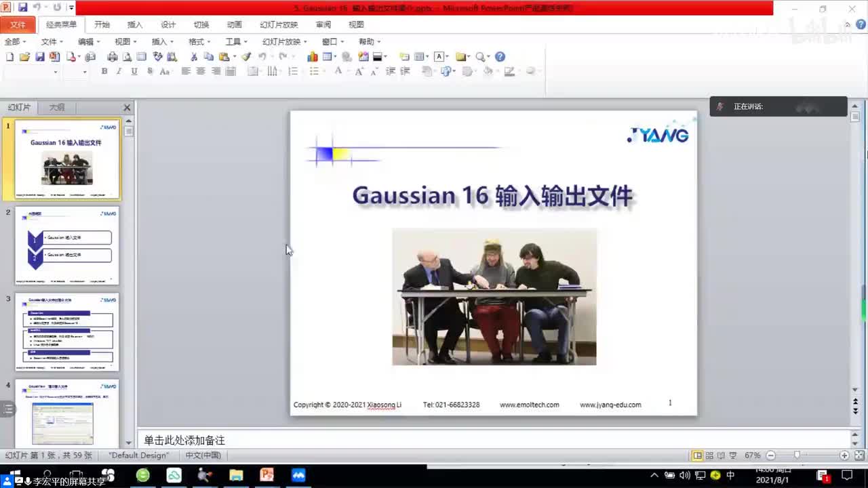Click the Text Box icon with letter A

click(x=439, y=57)
